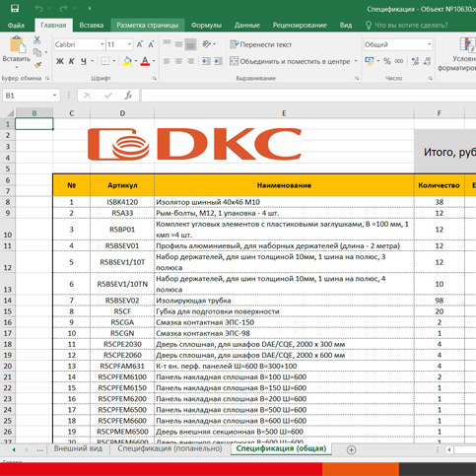This screenshot has width=476, height=476.
Task: Open the Внешний вид sheet tab
Action: click(x=78, y=448)
